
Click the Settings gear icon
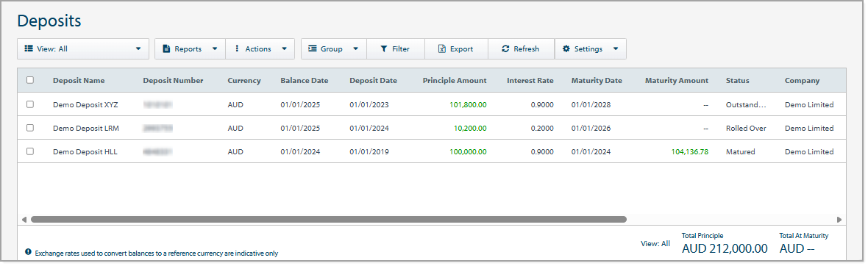(566, 48)
